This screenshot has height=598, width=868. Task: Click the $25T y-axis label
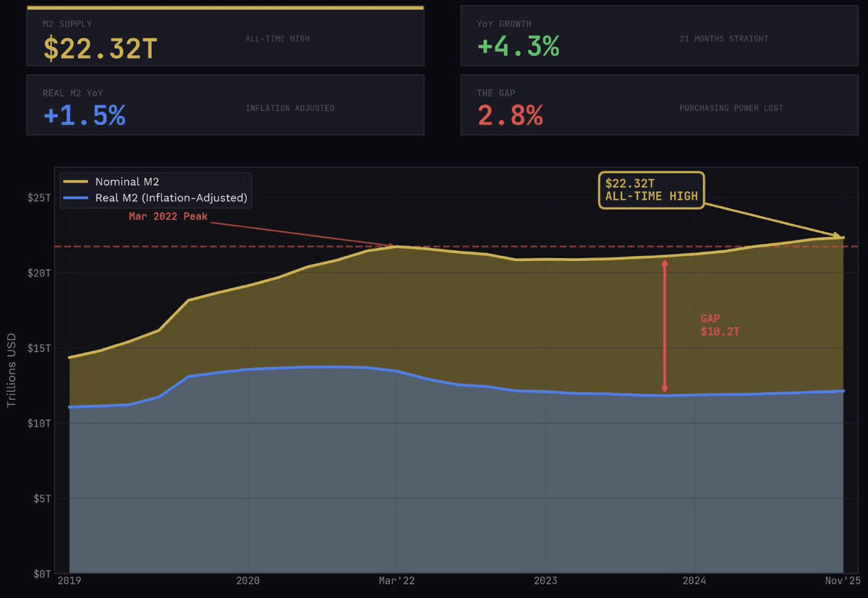[37, 197]
